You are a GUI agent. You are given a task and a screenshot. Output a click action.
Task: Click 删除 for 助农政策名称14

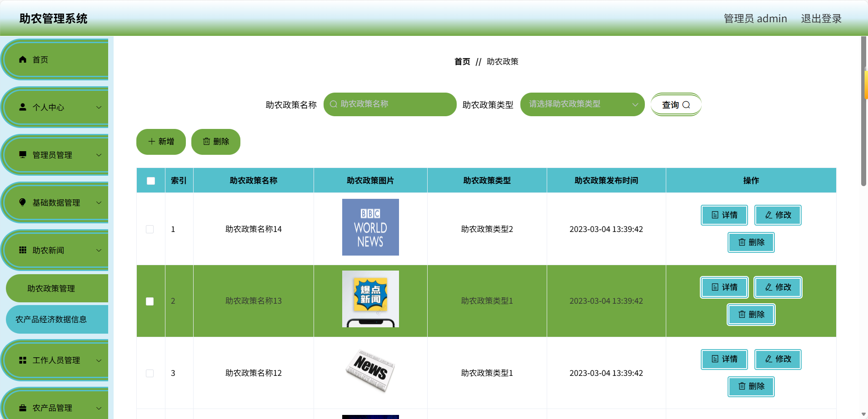(751, 242)
